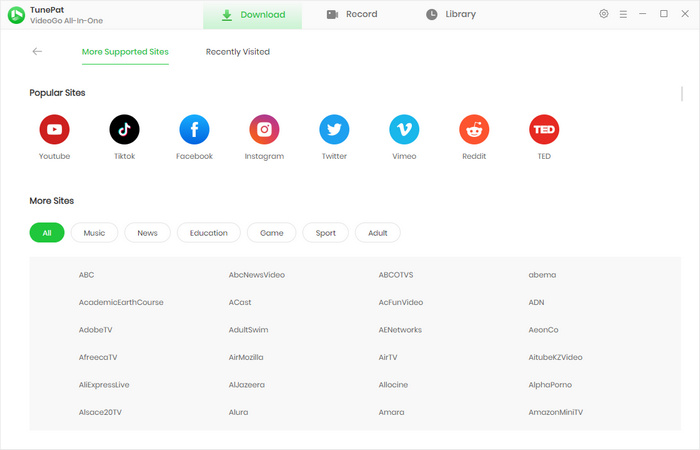Click the AlJazeera site link
Image resolution: width=700 pixels, height=450 pixels.
246,385
